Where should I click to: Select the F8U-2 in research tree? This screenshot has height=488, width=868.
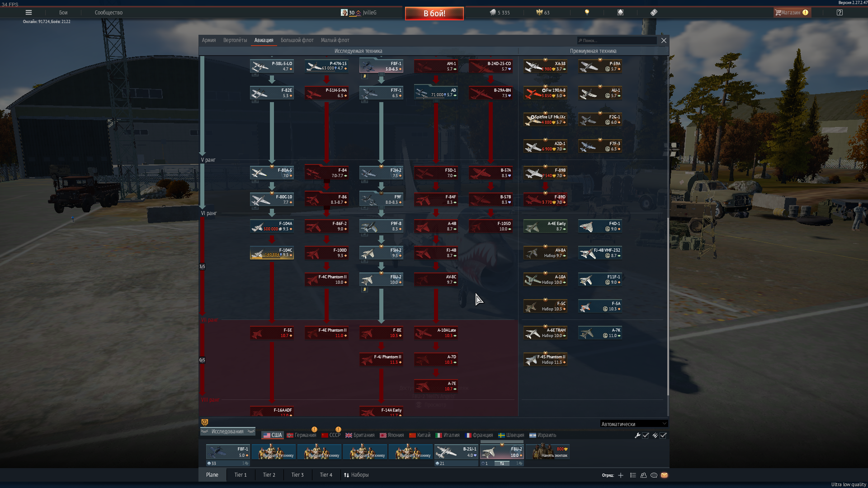pyautogui.click(x=381, y=280)
